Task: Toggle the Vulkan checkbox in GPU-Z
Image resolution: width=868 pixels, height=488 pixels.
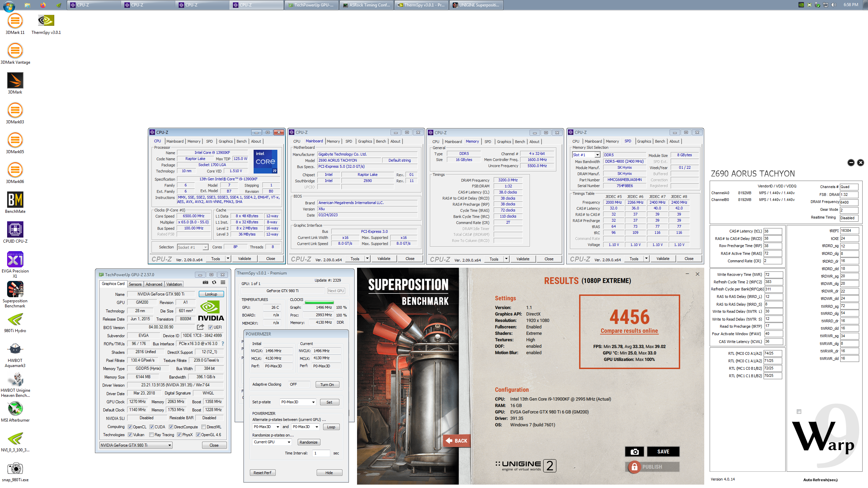Action: [130, 435]
